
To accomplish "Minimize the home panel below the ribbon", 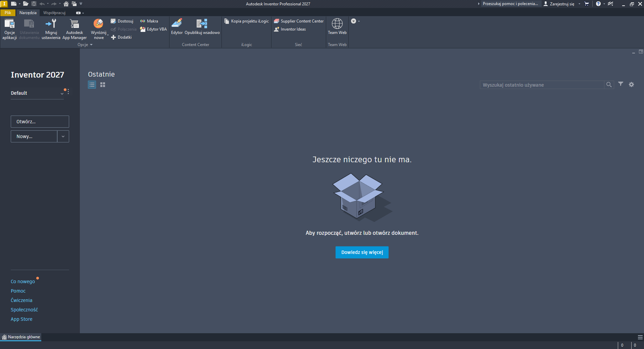I will 634,52.
